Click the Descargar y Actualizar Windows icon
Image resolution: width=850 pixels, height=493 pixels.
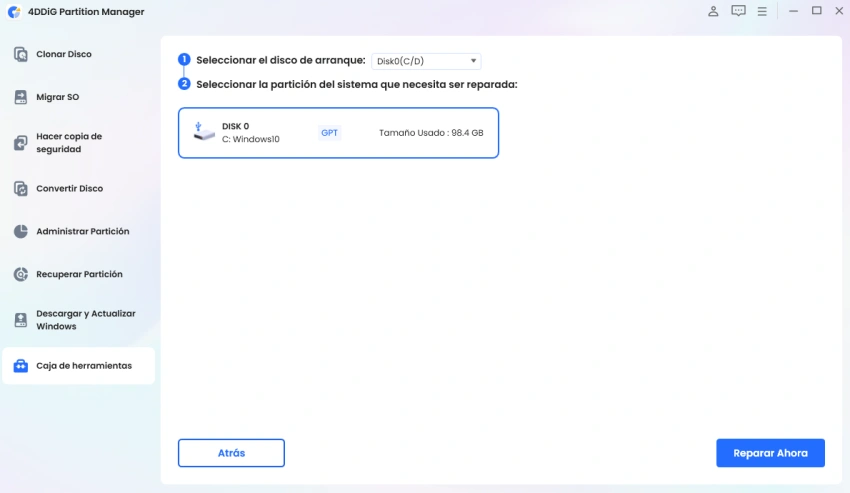[21, 320]
